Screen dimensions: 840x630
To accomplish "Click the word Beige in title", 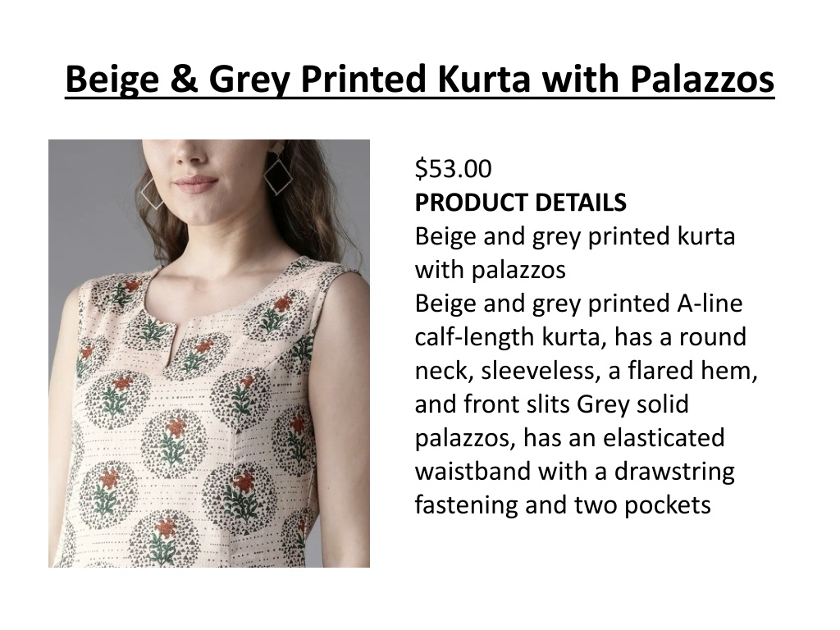I will (112, 80).
